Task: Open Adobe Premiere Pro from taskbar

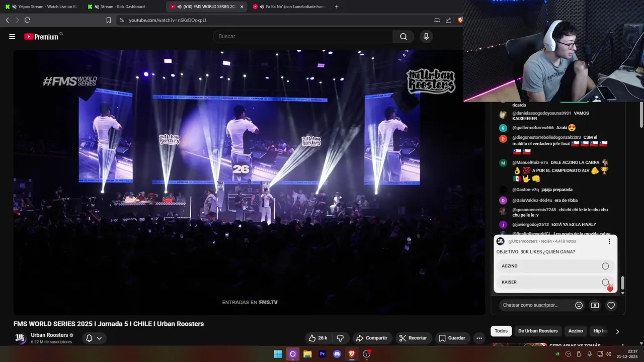Action: point(323,354)
